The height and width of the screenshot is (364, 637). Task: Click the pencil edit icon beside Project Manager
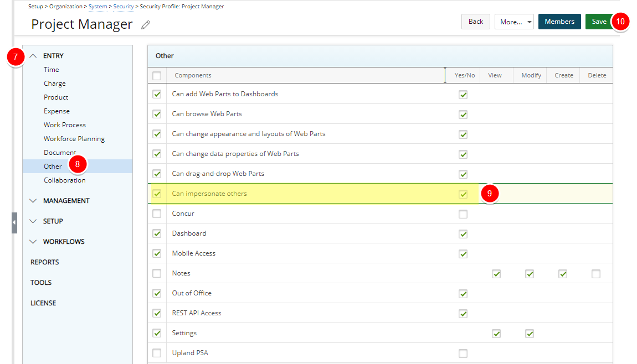coord(146,24)
